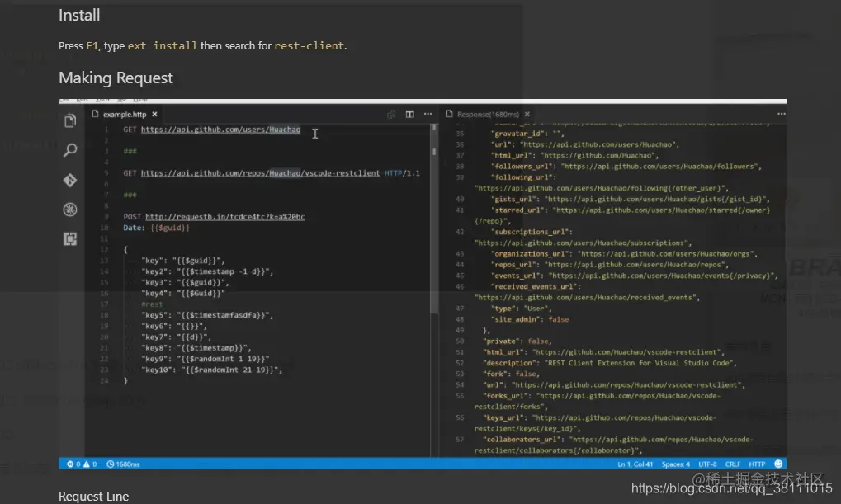Click the feedback smiley in status bar

point(778,464)
